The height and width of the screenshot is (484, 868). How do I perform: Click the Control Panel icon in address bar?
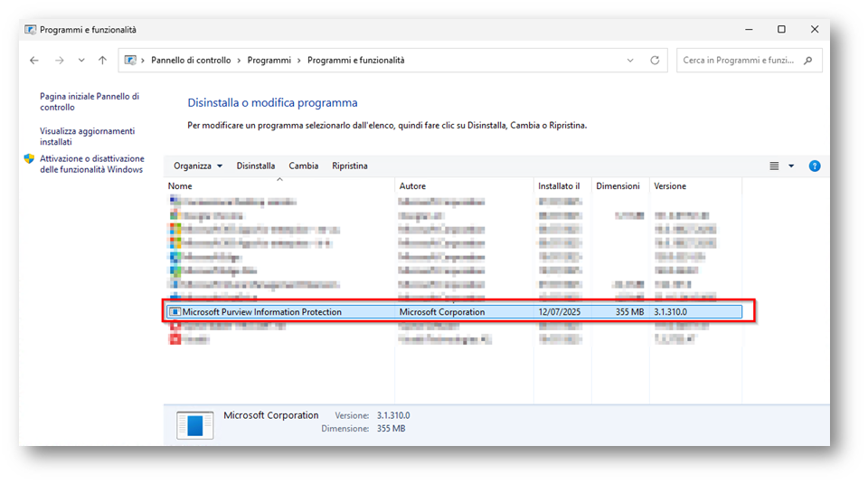[130, 60]
